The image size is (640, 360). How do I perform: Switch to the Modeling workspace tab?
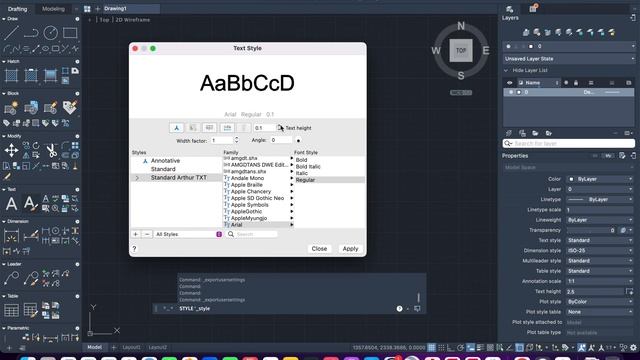point(53,9)
